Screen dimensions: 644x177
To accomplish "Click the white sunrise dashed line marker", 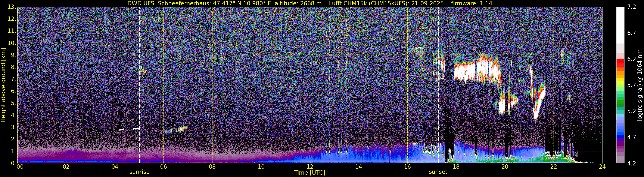I will click(140, 85).
